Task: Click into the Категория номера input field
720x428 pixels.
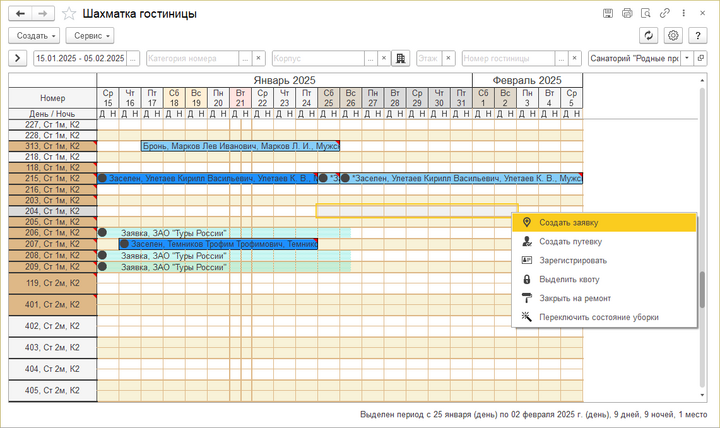Action: tap(193, 58)
